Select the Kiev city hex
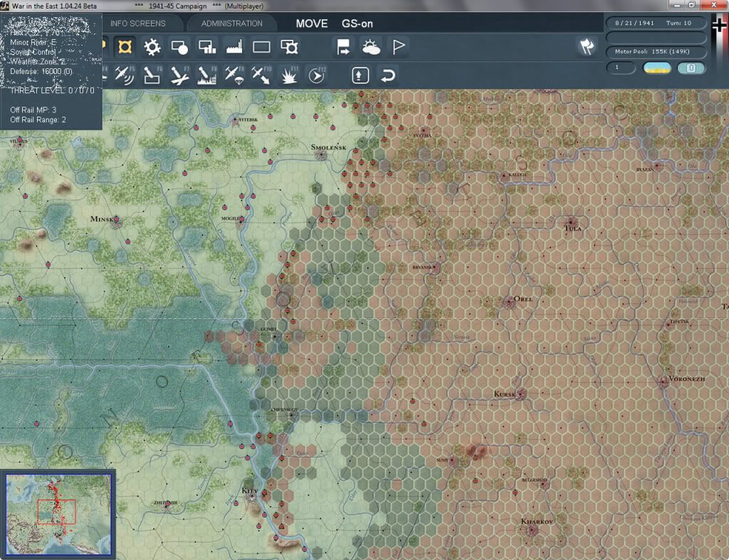The width and height of the screenshot is (729, 560). [253, 497]
